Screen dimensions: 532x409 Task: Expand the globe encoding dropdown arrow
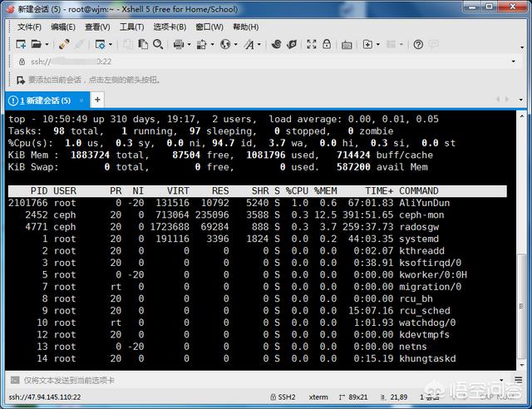pos(235,44)
